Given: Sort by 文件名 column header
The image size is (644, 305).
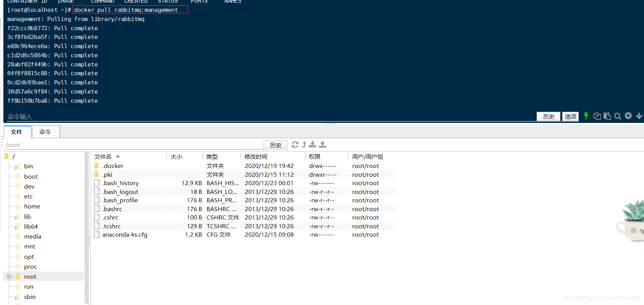Looking at the screenshot, I should (x=103, y=157).
